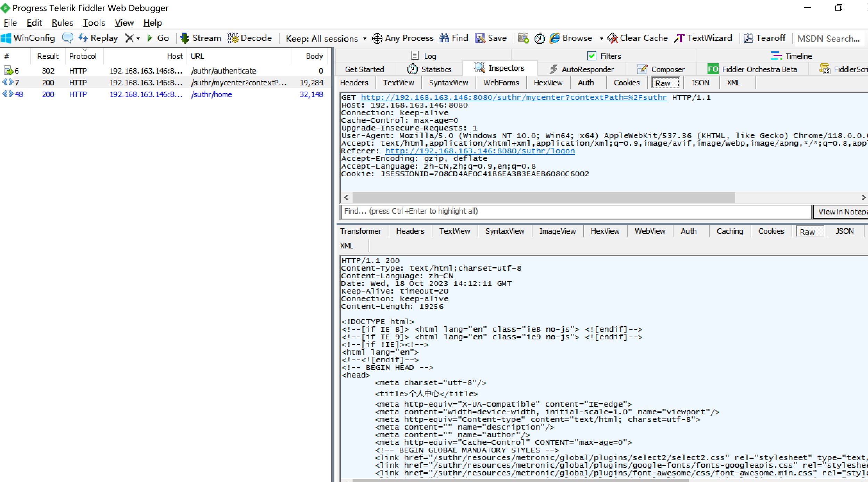Viewport: 868px width, 482px height.
Task: Save sessions using the Save icon
Action: (x=491, y=38)
